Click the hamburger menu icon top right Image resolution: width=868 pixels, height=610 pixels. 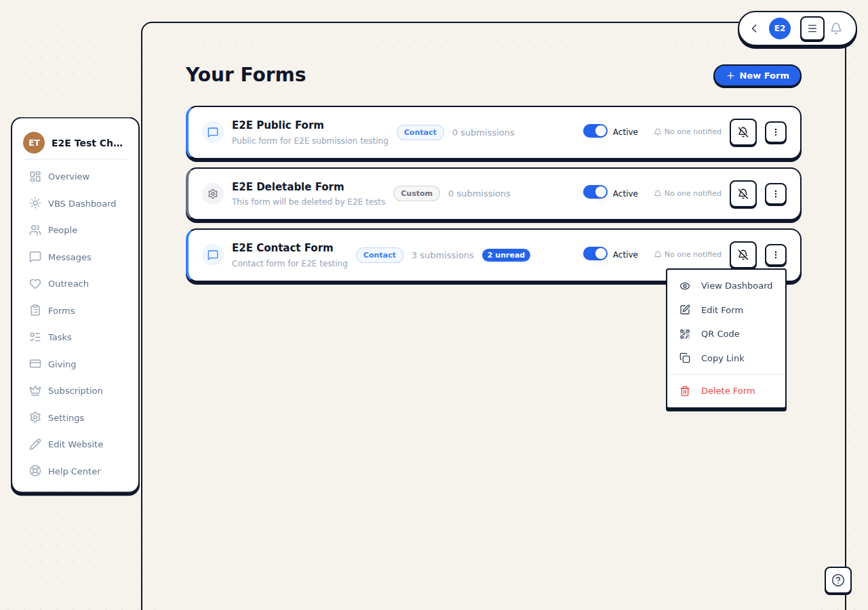[812, 28]
